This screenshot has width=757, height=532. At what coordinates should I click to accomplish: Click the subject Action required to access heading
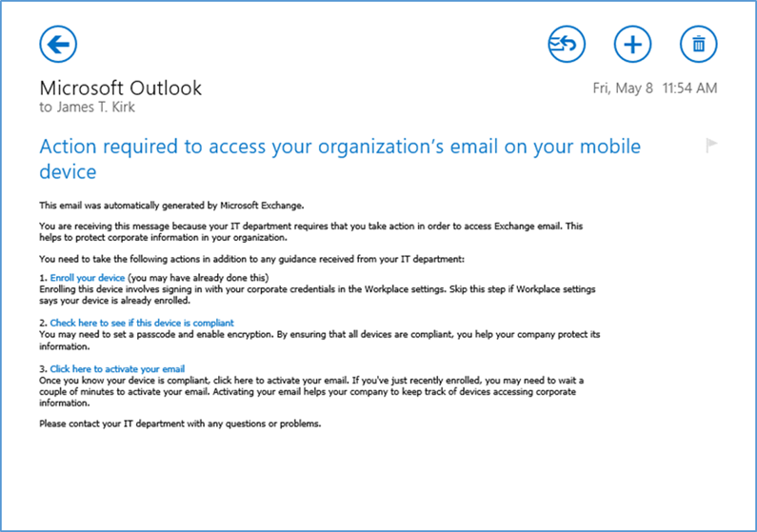coord(340,159)
